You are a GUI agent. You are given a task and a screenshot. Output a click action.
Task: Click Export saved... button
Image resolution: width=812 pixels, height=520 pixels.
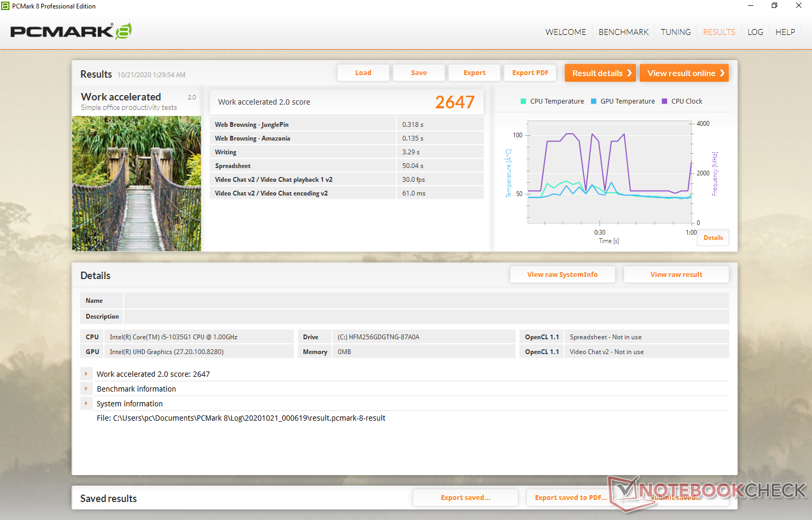point(465,497)
